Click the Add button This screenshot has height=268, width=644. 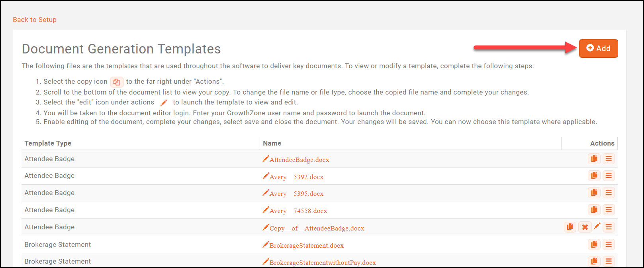tap(598, 48)
